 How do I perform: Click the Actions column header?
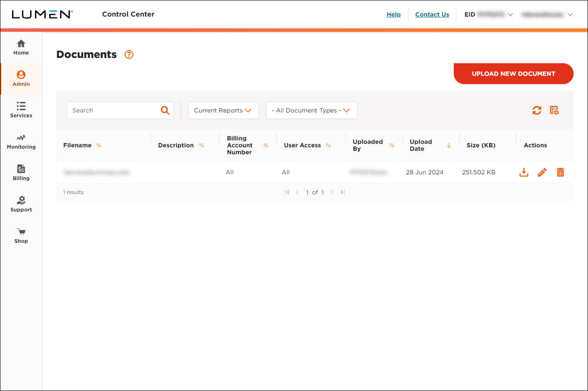coord(535,145)
